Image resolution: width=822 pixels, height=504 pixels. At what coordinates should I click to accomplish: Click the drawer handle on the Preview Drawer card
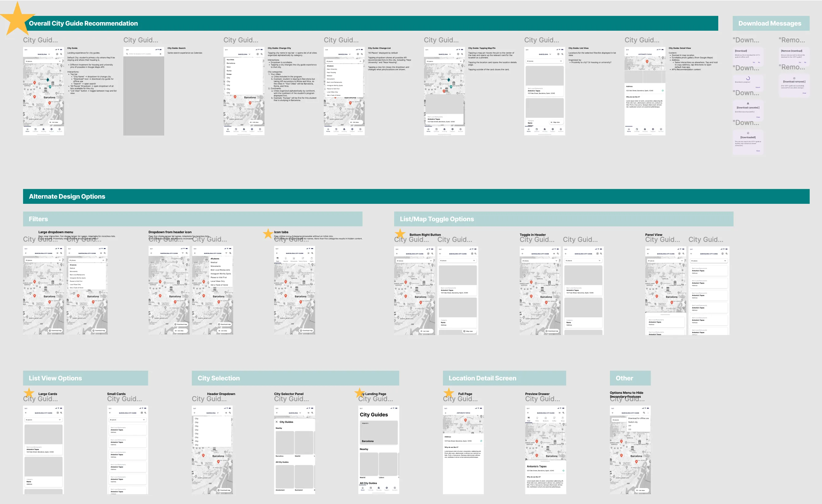coord(545,462)
